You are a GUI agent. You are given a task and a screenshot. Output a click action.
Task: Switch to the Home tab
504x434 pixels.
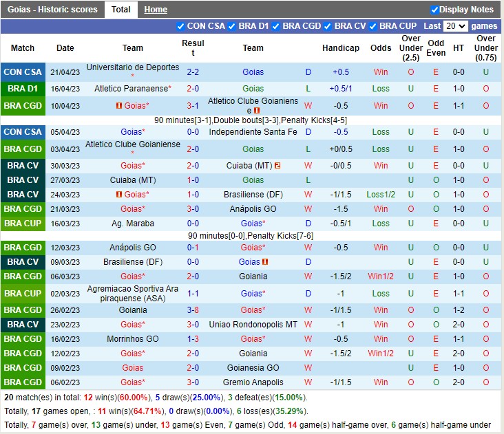point(156,10)
